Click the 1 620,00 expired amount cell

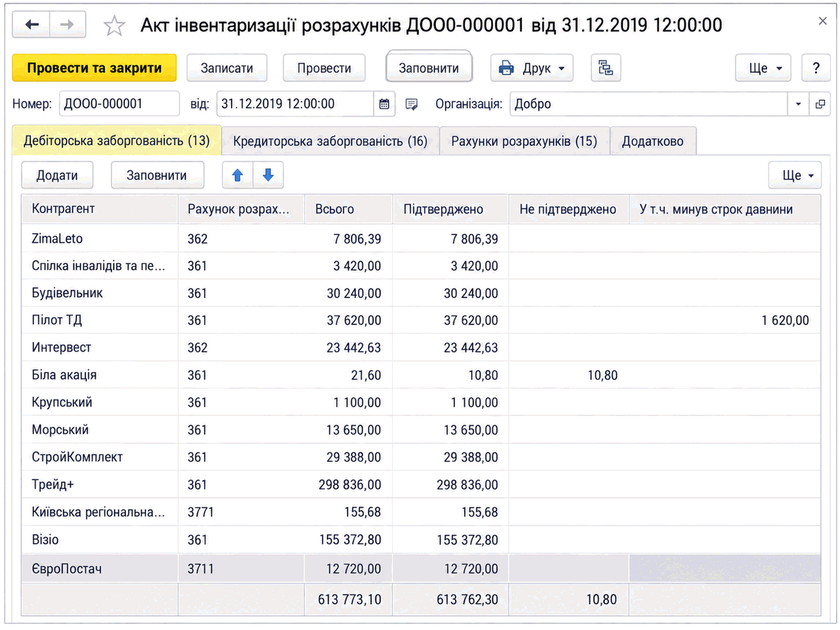725,321
